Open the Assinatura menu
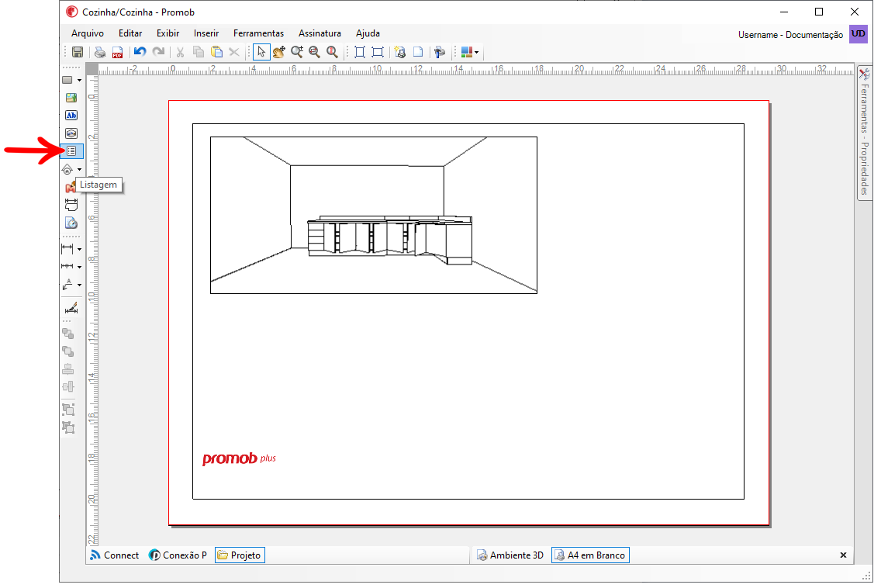The height and width of the screenshot is (588, 881). pos(320,33)
